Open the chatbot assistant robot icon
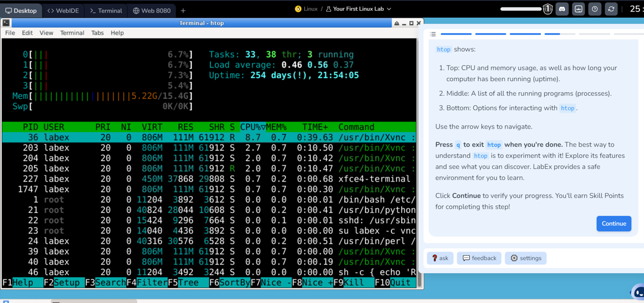Viewport: 644px width, 303px height. pos(638,292)
